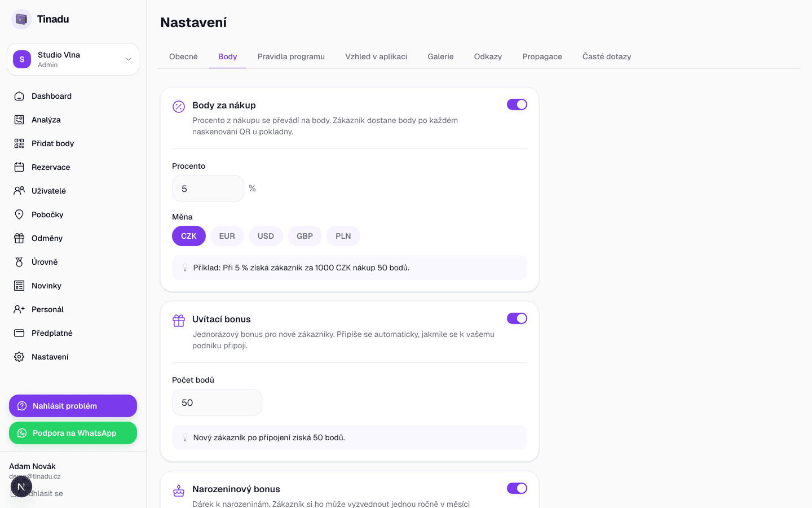Click the Podpora na WhatsApp button
The width and height of the screenshot is (812, 508).
73,433
